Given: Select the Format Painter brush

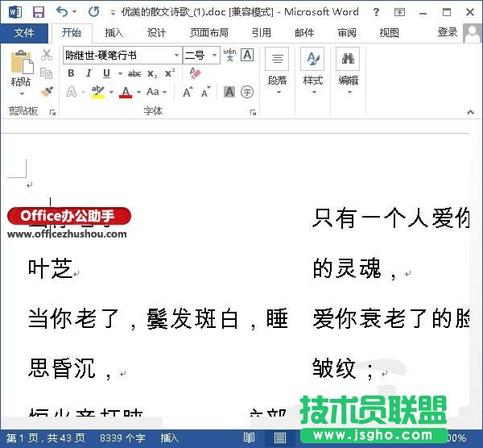Looking at the screenshot, I should click(47, 92).
